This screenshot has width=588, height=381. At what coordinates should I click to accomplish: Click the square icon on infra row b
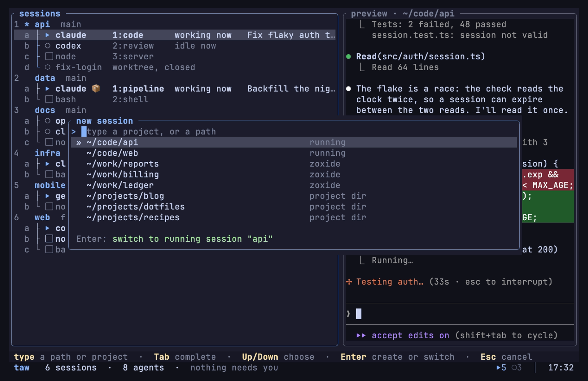49,174
